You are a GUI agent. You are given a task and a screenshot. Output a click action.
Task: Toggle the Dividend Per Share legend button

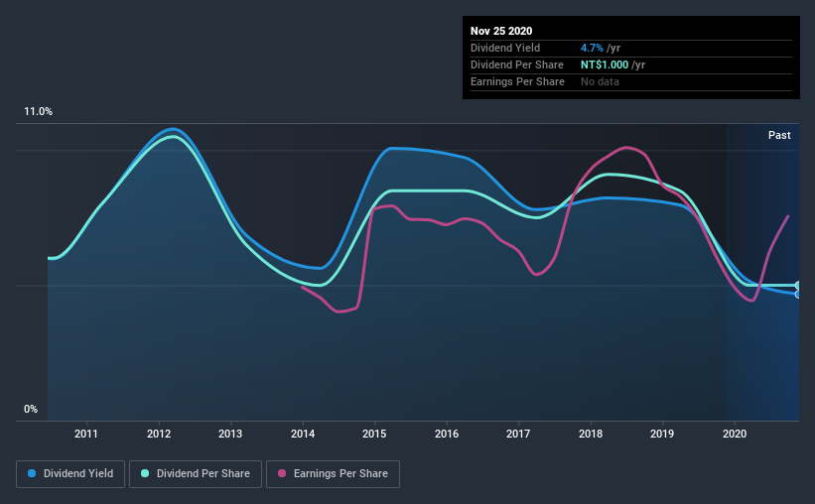pyautogui.click(x=196, y=474)
